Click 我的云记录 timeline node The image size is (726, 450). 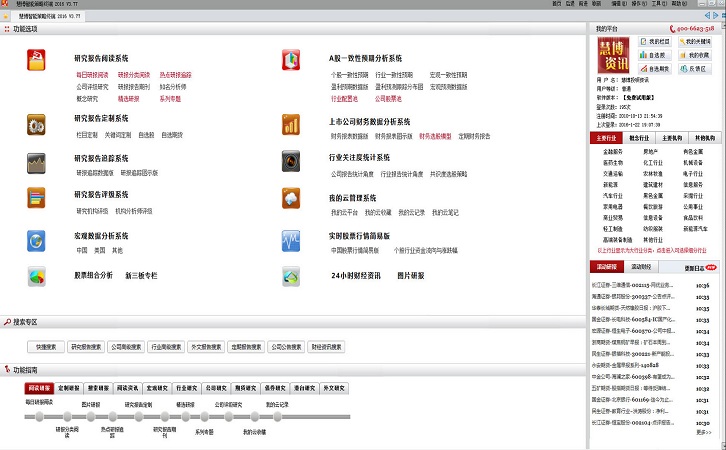tap(277, 417)
